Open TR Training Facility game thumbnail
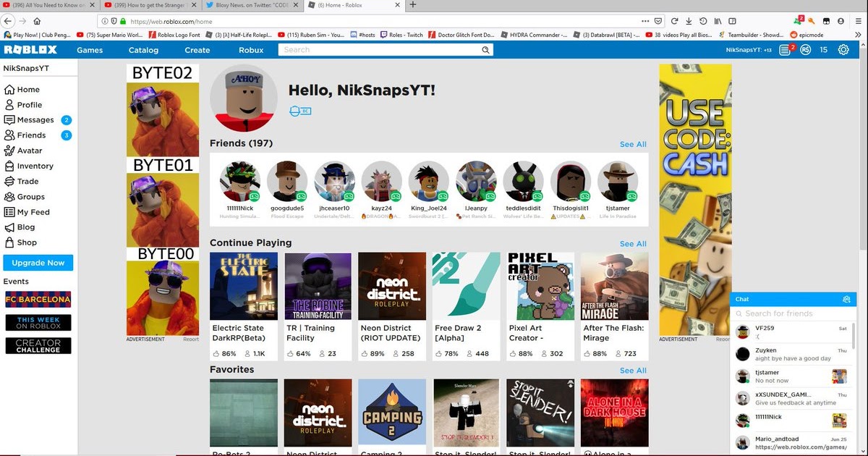 (318, 286)
